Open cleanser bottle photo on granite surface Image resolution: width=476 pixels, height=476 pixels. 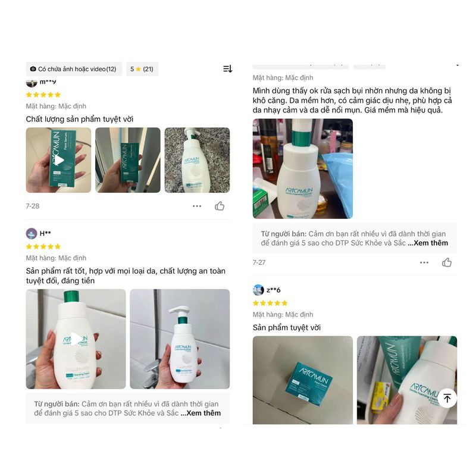click(197, 160)
